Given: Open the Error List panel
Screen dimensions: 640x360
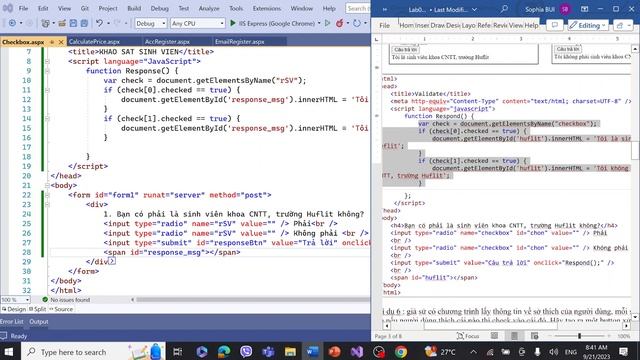Looking at the screenshot, I should (12, 322).
